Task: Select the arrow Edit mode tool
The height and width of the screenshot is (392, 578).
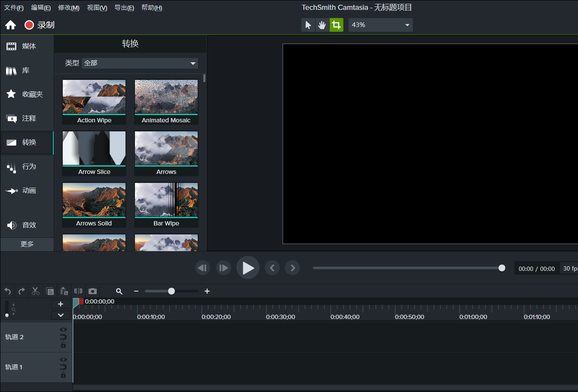Action: (x=308, y=25)
